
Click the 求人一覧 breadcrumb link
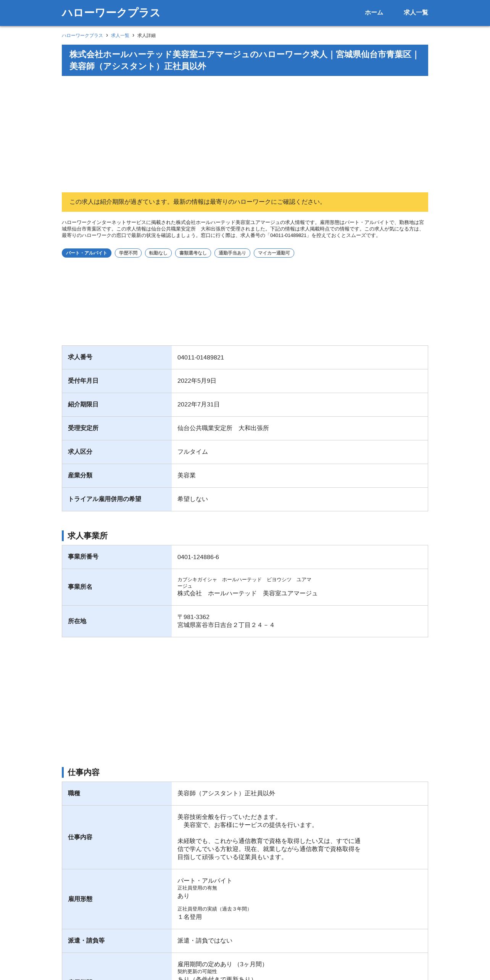click(x=120, y=35)
